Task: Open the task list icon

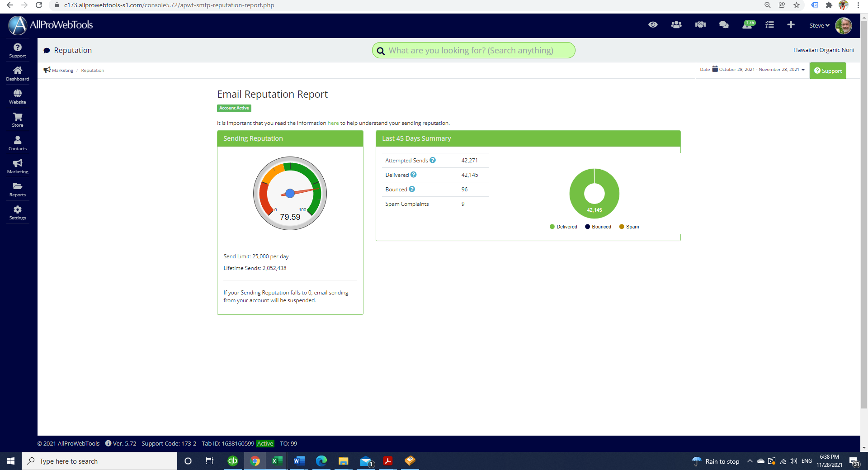Action: point(769,25)
